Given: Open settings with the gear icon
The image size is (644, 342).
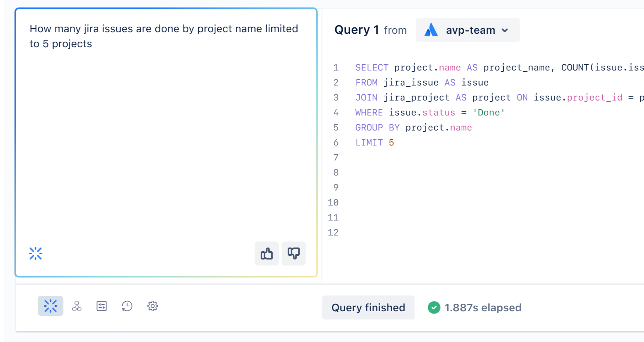Looking at the screenshot, I should coord(152,306).
